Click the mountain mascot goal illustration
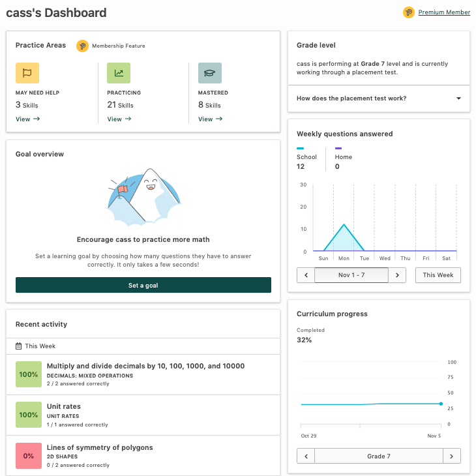 coord(143,196)
